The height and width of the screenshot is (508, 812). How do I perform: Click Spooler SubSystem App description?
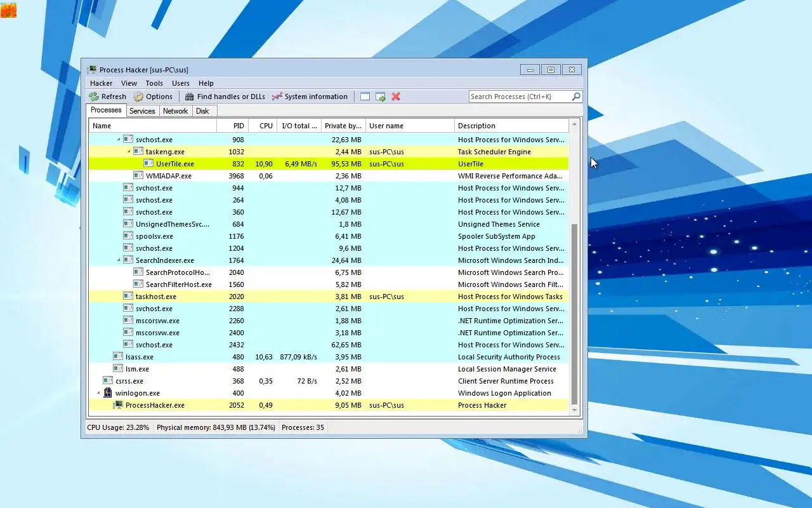[497, 236]
